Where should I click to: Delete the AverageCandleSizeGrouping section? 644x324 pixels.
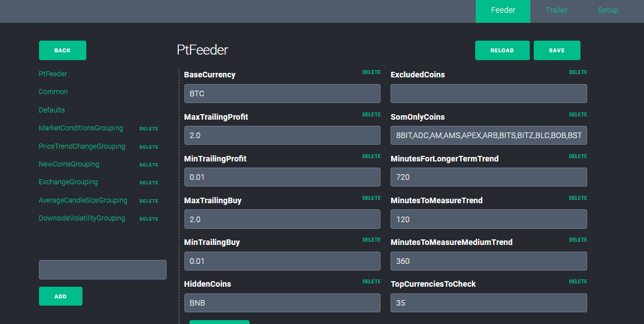tap(149, 201)
